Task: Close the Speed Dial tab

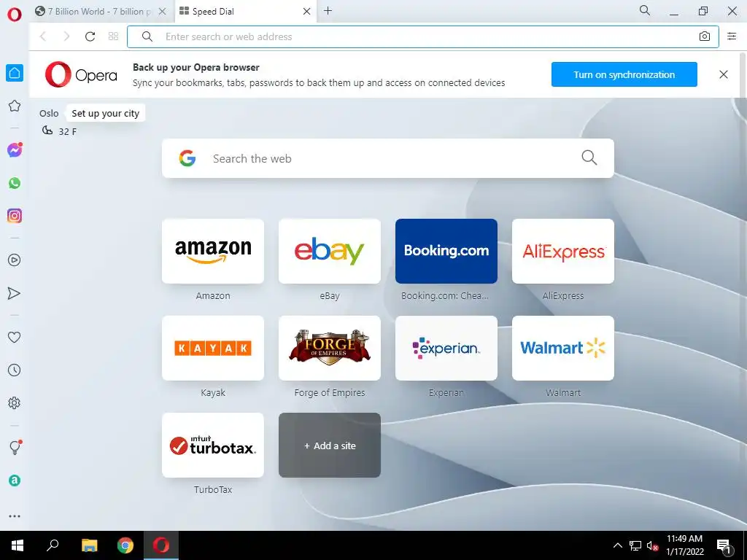Action: coord(307,12)
